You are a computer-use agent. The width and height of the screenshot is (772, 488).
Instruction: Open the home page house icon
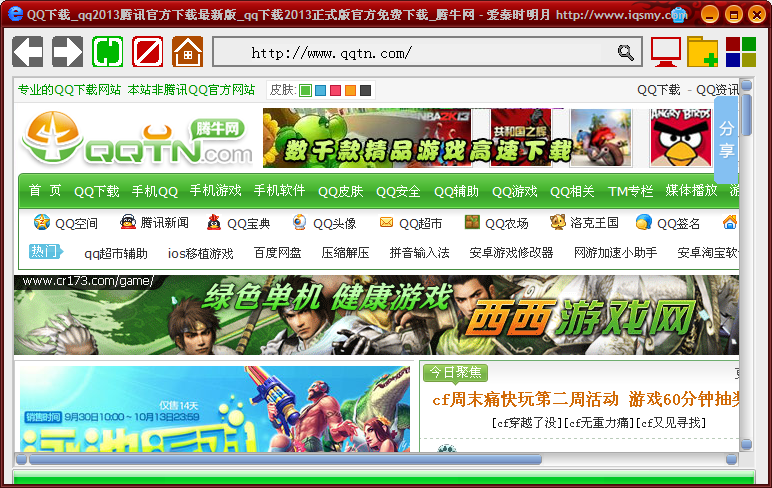188,51
